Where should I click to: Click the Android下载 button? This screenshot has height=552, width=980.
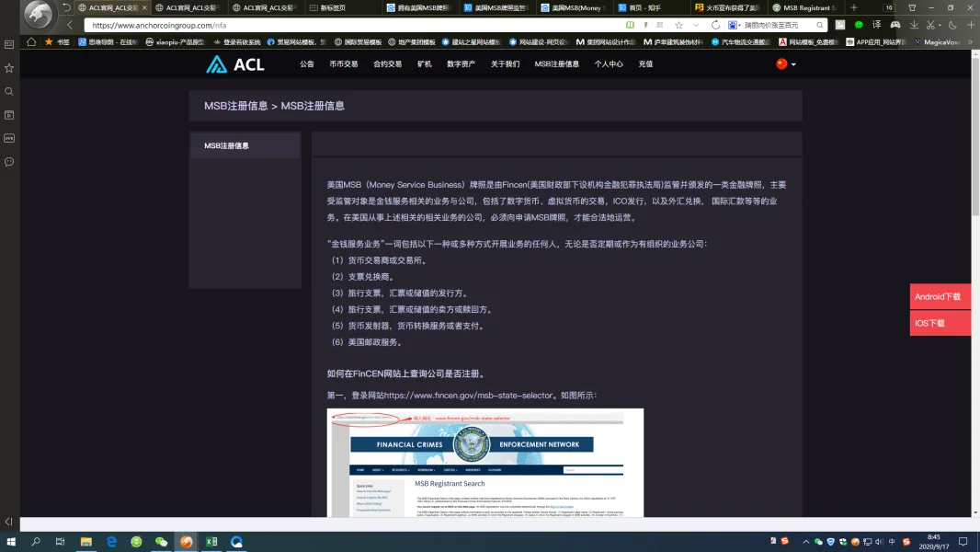(940, 297)
